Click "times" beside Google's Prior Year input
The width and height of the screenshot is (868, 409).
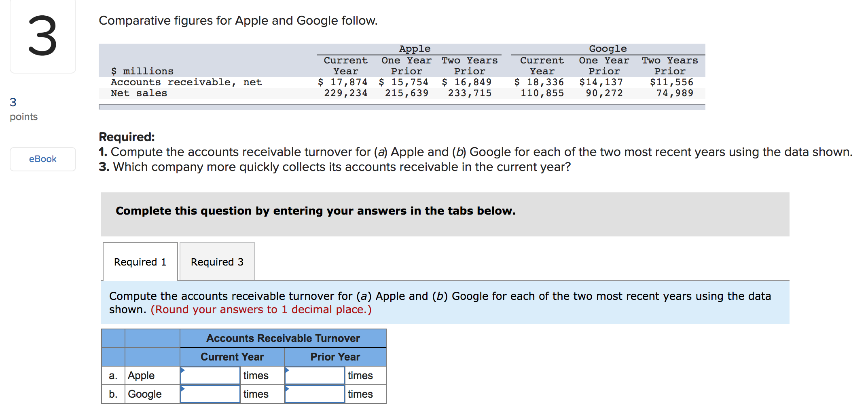360,394
